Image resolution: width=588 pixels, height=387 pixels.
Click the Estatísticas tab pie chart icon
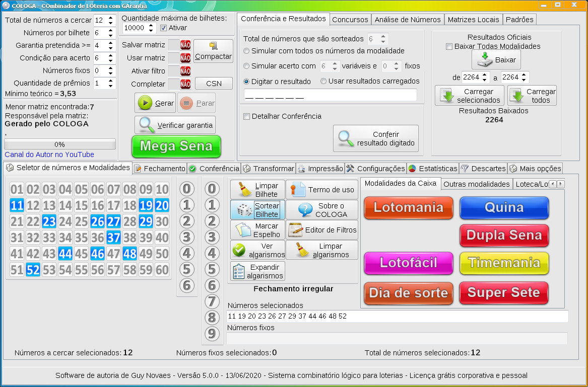tap(412, 169)
